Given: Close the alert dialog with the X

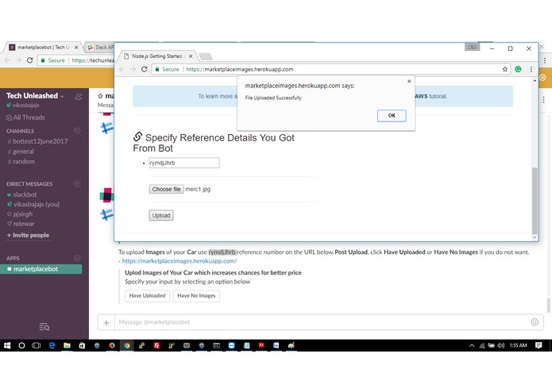Looking at the screenshot, I should (409, 81).
